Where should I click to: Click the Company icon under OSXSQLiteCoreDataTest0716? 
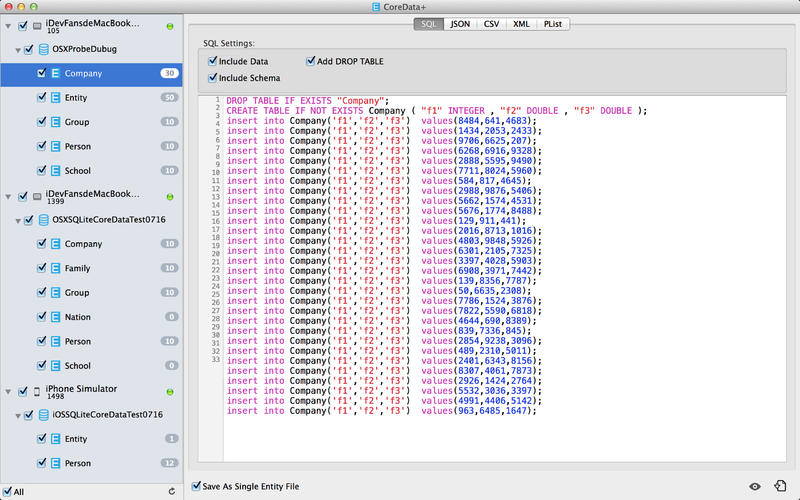[x=56, y=244]
